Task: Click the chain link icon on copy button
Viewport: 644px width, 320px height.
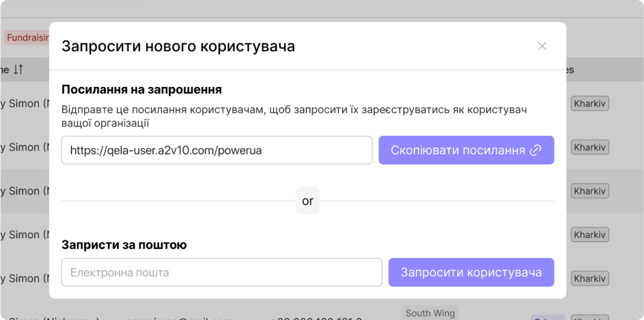Action: tap(536, 151)
